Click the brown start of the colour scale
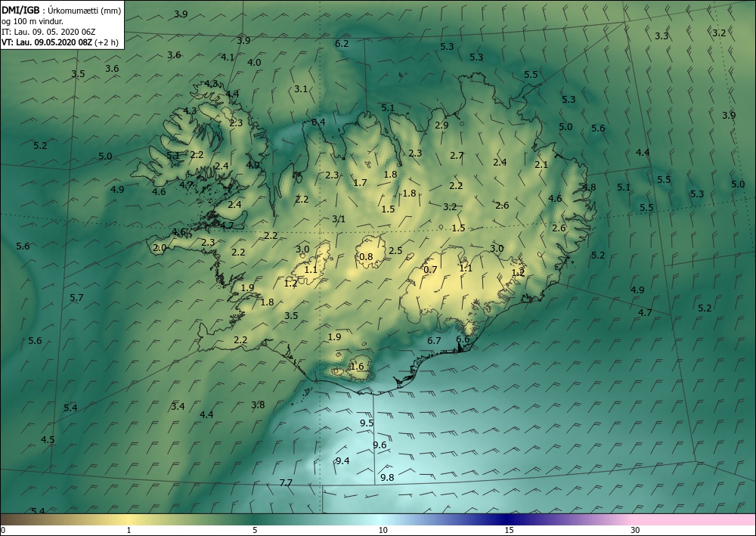This screenshot has height=536, width=756. tap(20, 519)
